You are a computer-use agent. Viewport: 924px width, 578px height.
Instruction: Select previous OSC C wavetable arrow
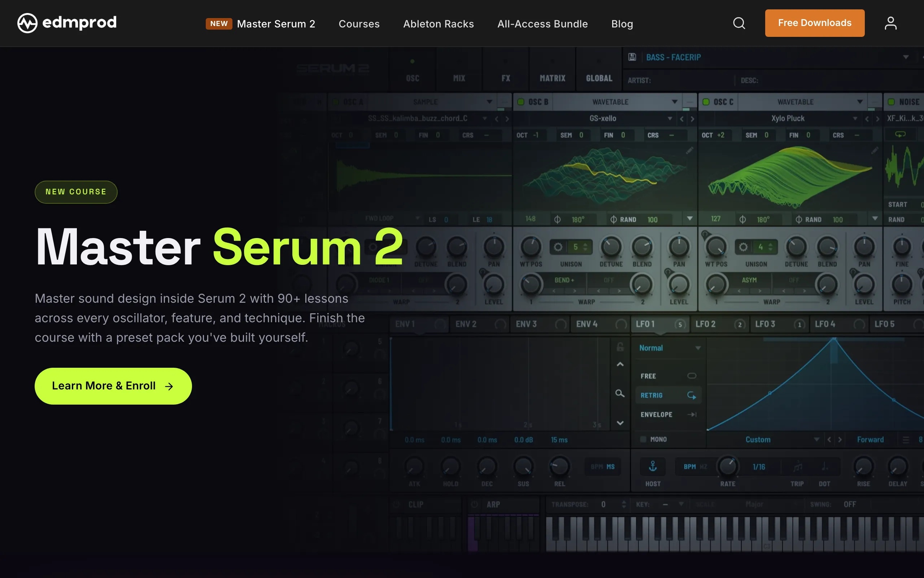867,119
